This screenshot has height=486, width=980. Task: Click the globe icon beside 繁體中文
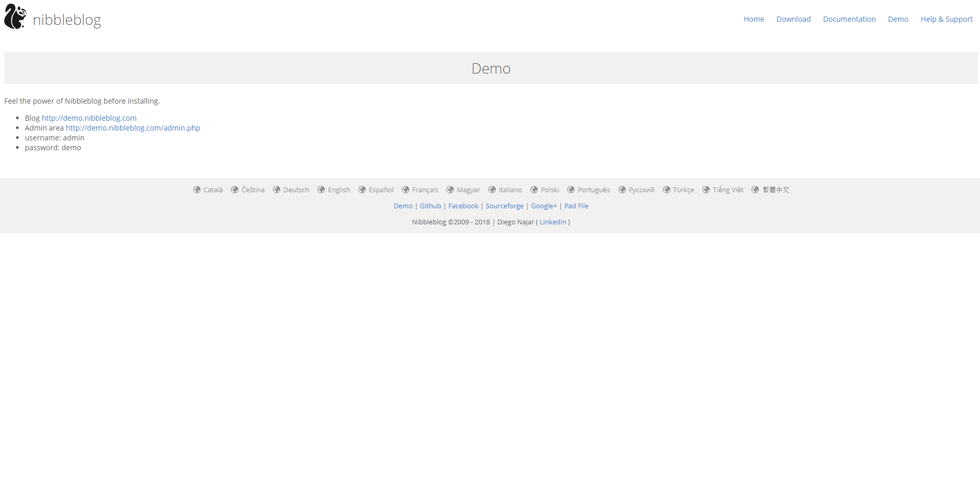(755, 190)
